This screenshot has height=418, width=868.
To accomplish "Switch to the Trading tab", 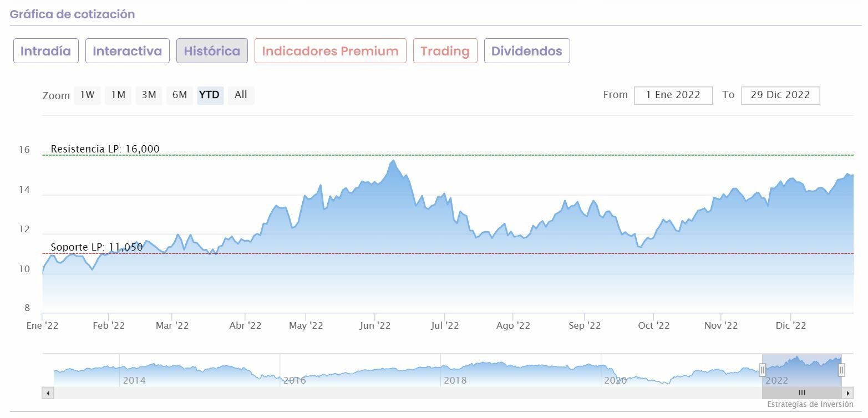I will [445, 51].
